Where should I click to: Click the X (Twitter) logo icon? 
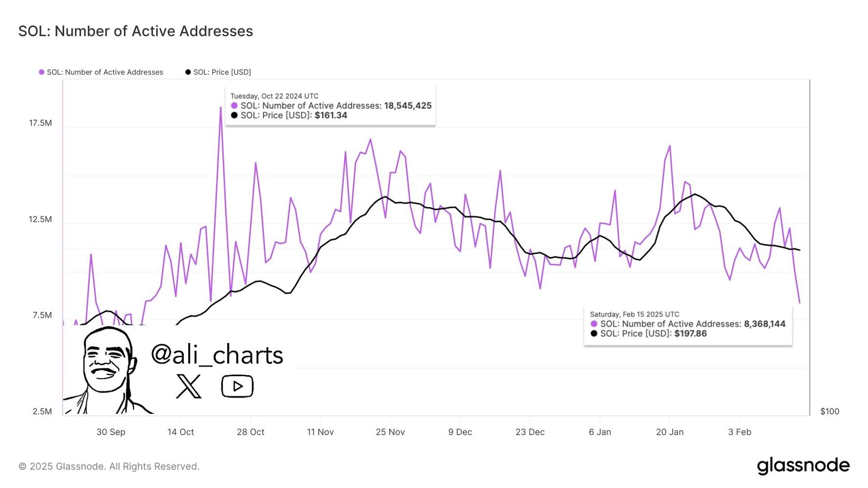[188, 386]
